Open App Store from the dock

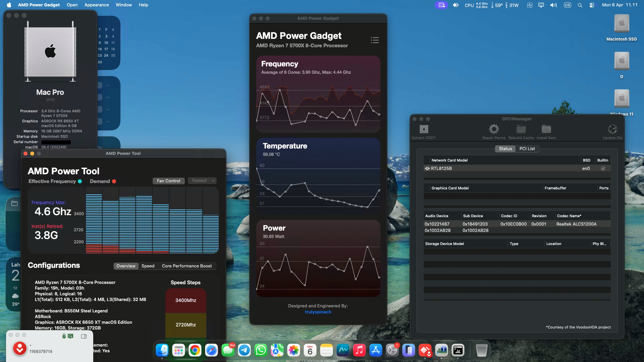(x=376, y=351)
